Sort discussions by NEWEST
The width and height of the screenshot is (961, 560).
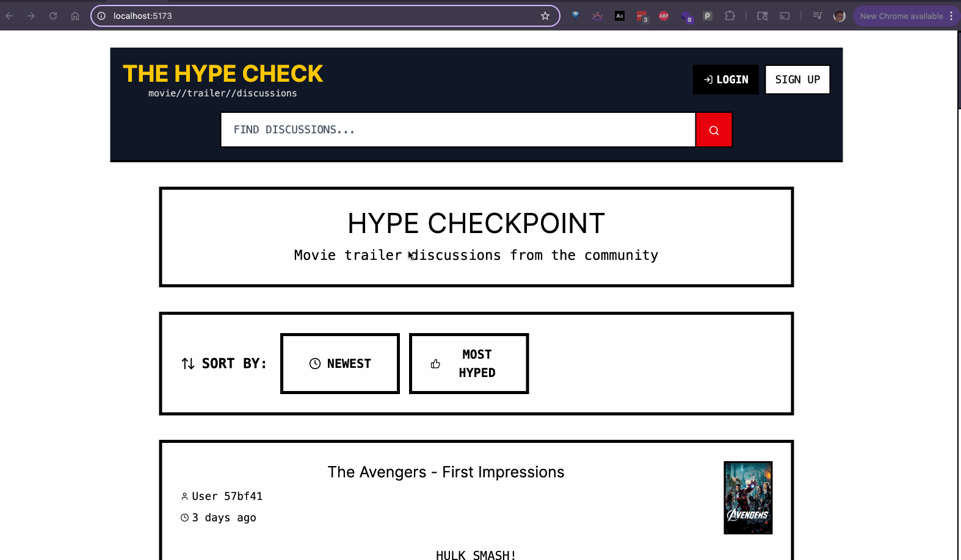tap(340, 364)
